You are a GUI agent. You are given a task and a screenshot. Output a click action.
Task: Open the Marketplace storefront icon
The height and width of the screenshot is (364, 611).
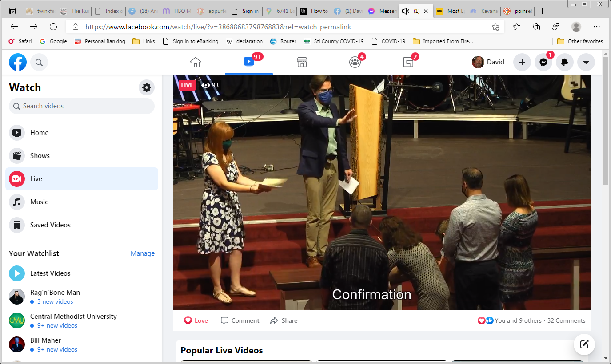(x=302, y=62)
